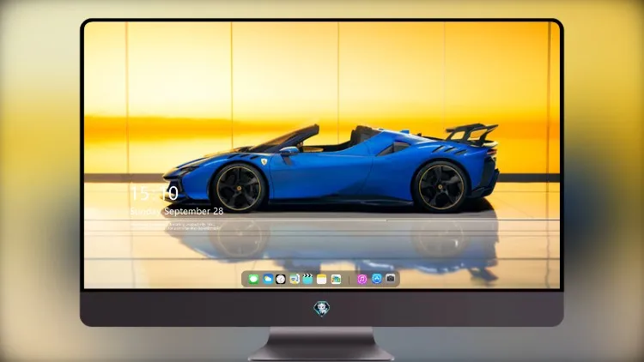Open the blue App Store icon

tap(377, 279)
